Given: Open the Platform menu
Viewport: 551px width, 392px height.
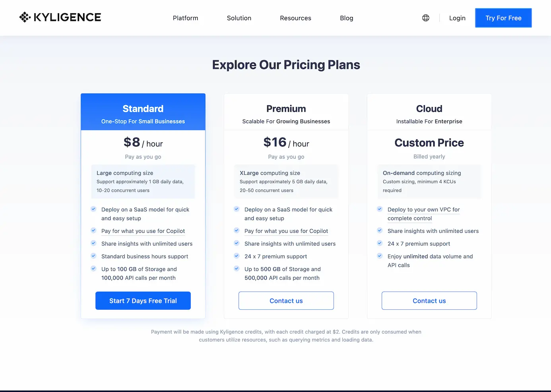Looking at the screenshot, I should 185,18.
